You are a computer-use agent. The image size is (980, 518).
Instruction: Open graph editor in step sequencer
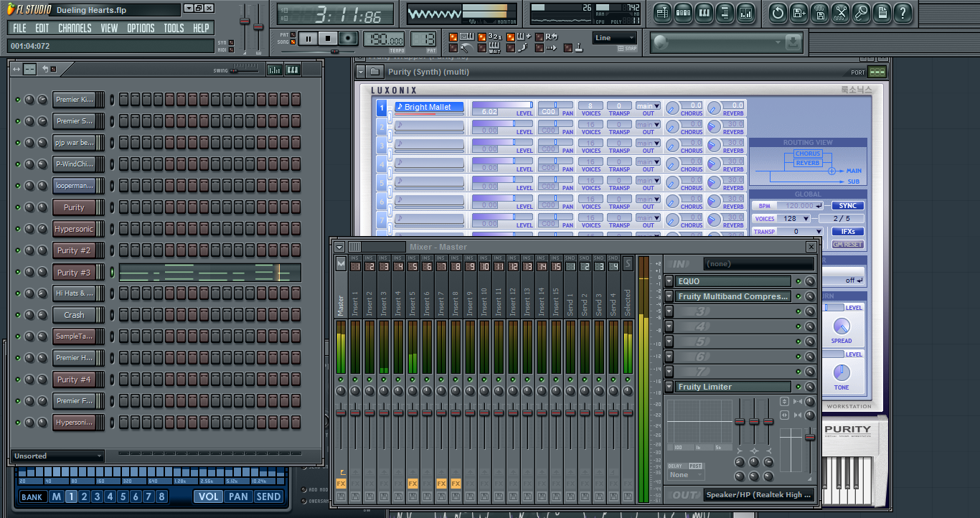[x=274, y=70]
